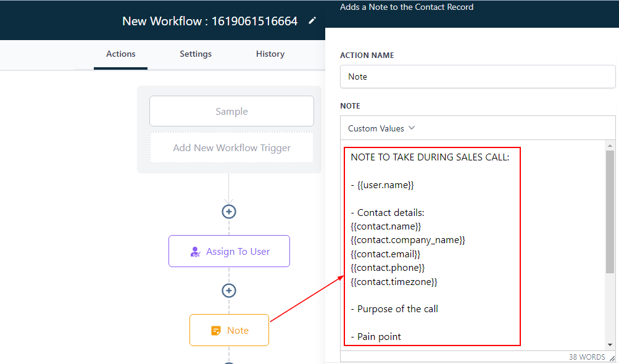
Task: Click the chevron beside Custom Values
Action: click(x=412, y=128)
